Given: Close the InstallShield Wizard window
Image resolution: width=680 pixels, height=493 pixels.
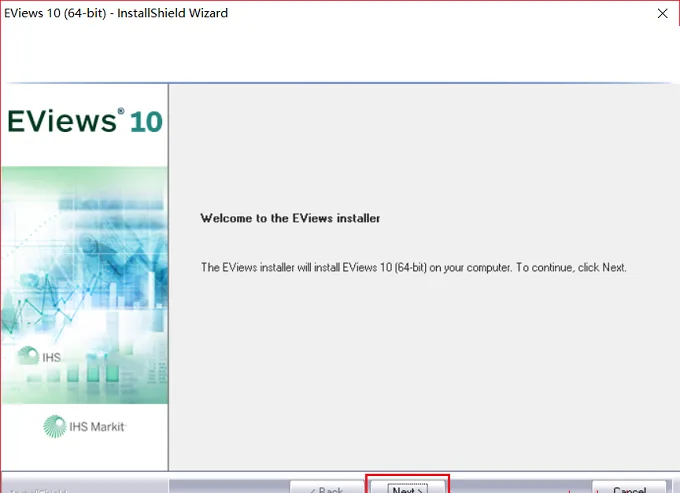Looking at the screenshot, I should pyautogui.click(x=662, y=13).
